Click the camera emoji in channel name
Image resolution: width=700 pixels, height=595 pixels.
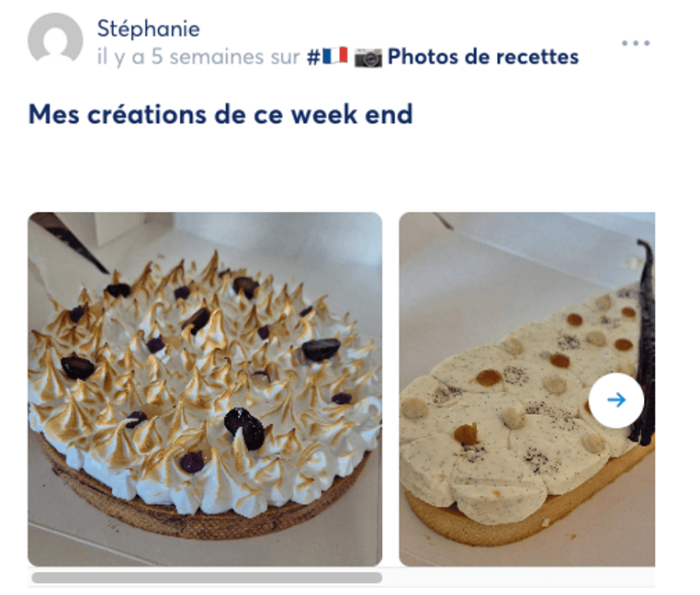tap(368, 57)
